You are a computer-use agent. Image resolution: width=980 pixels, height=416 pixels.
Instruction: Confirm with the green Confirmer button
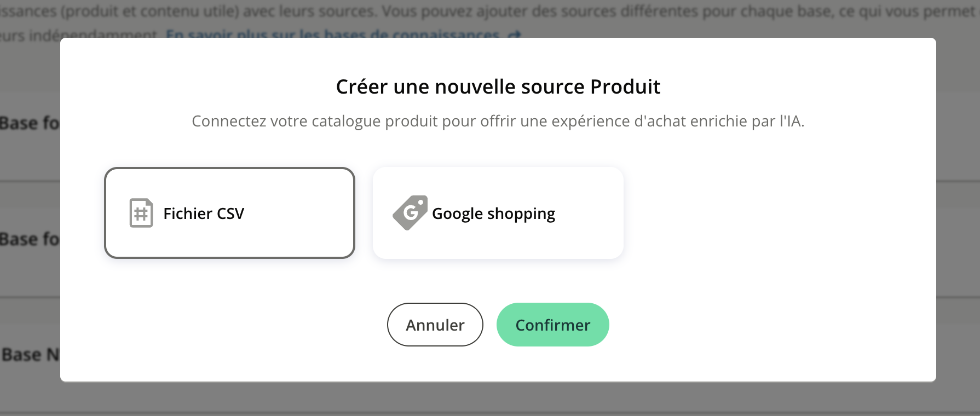552,325
